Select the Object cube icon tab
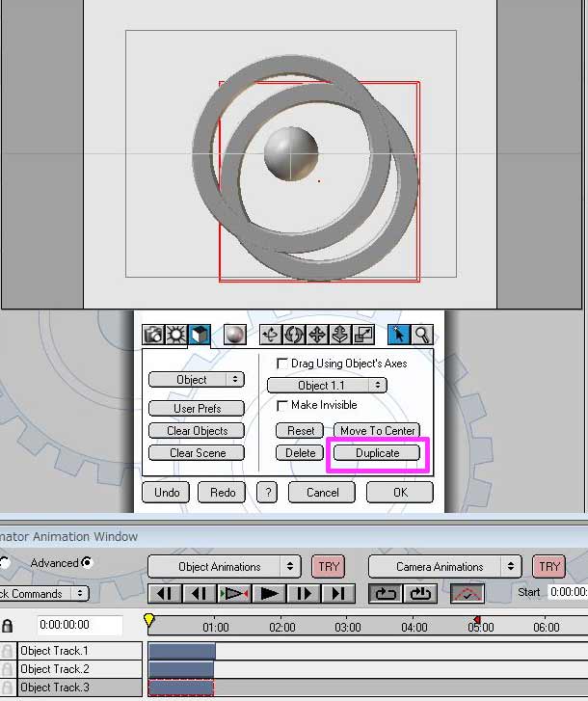This screenshot has height=701, width=588. (x=200, y=335)
